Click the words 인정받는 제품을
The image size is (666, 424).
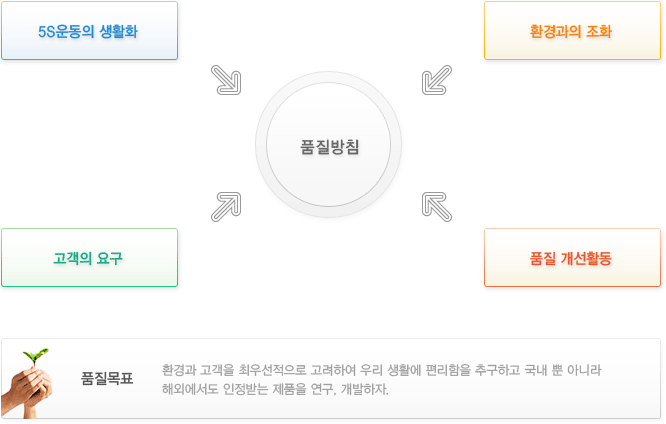(x=265, y=389)
